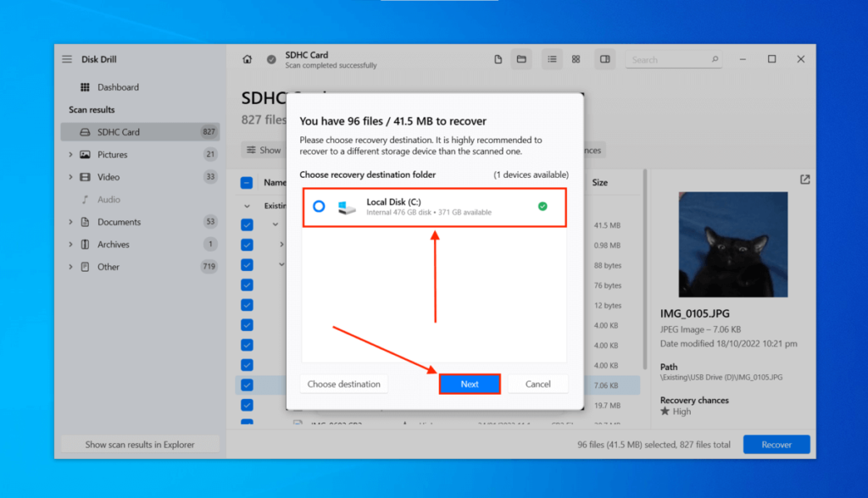Select the Local Disk (C:) radio button
The height and width of the screenshot is (498, 868).
318,205
